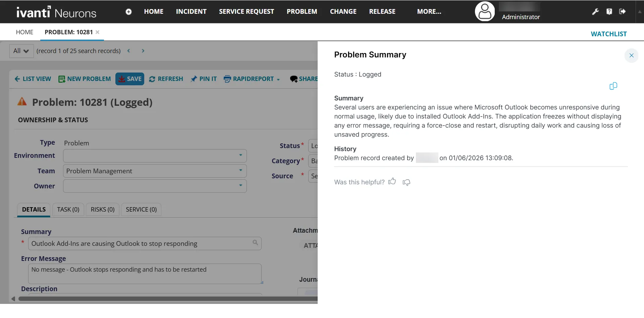644x318 pixels.
Task: Click the SHARE toolbar item
Action: pos(304,79)
